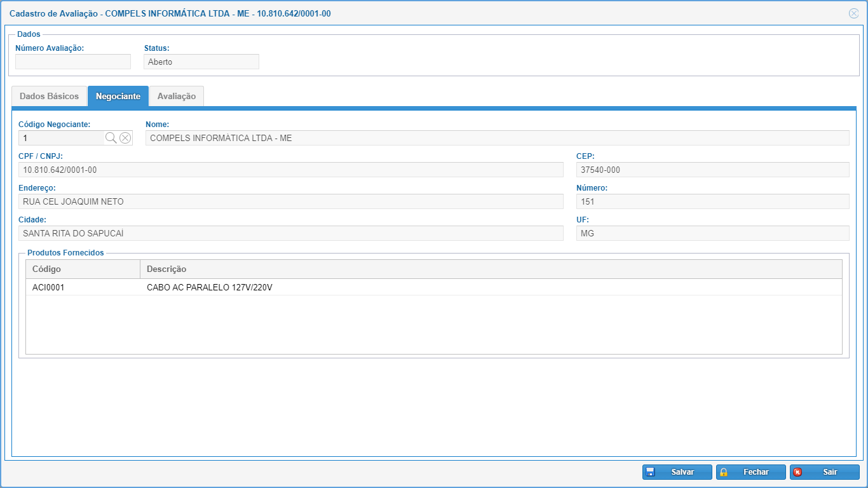Click the Número Avaliação field

click(73, 62)
